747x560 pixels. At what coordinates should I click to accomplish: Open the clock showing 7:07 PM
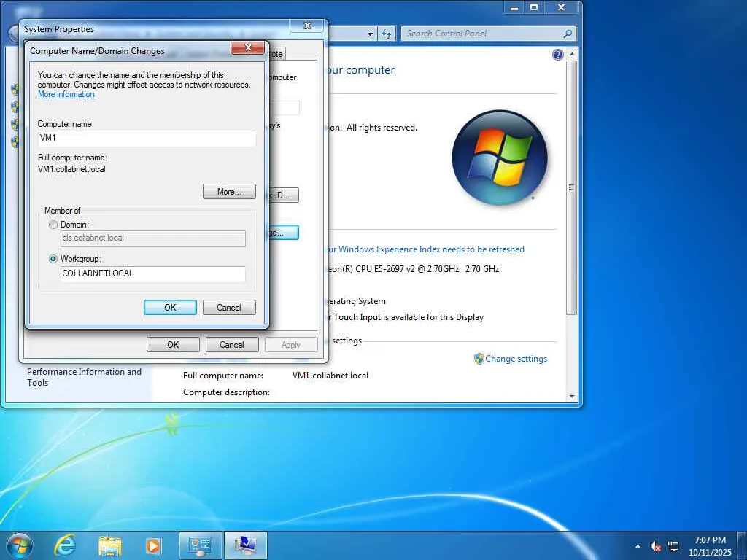pos(710,546)
